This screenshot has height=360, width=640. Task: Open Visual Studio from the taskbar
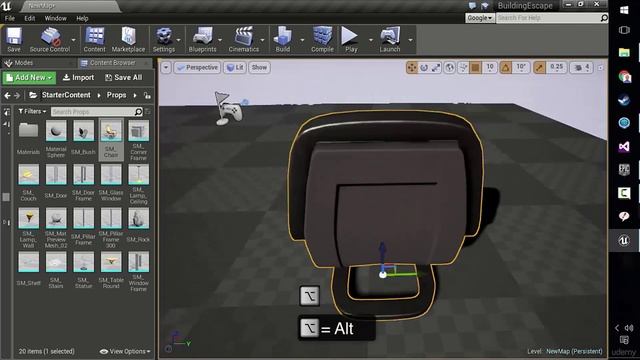tap(624, 147)
